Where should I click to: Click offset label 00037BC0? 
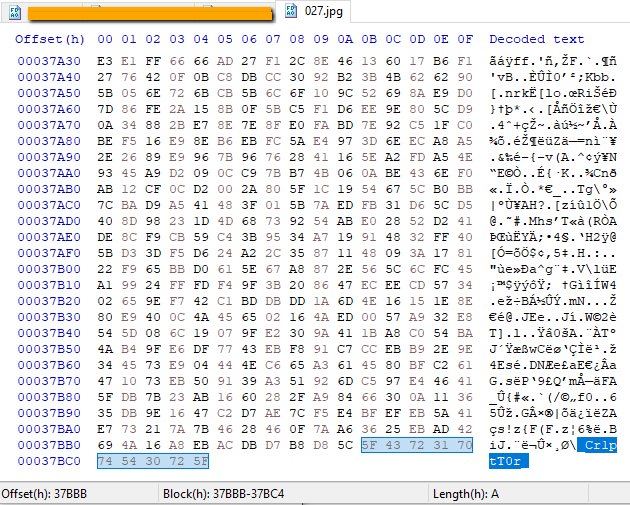click(49, 461)
